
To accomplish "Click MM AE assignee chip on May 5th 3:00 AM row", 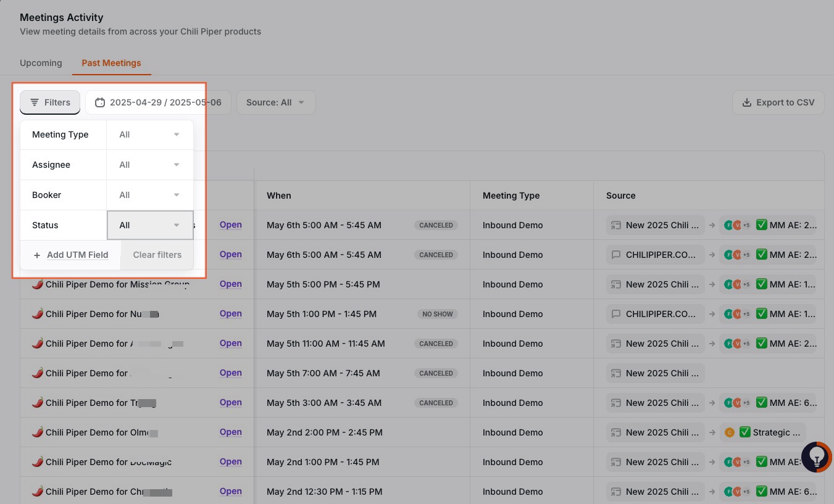I will coord(767,403).
